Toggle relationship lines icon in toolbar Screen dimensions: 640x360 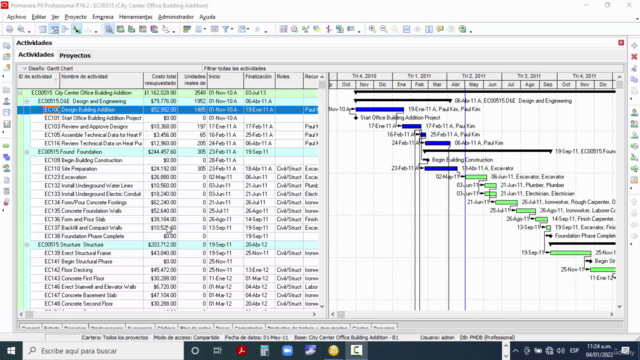tap(76, 29)
